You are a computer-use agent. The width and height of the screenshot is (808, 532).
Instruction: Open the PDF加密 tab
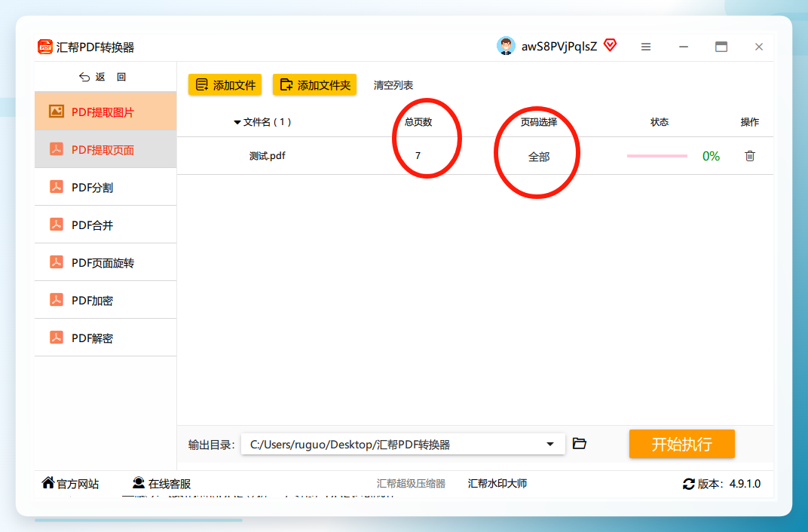[106, 300]
